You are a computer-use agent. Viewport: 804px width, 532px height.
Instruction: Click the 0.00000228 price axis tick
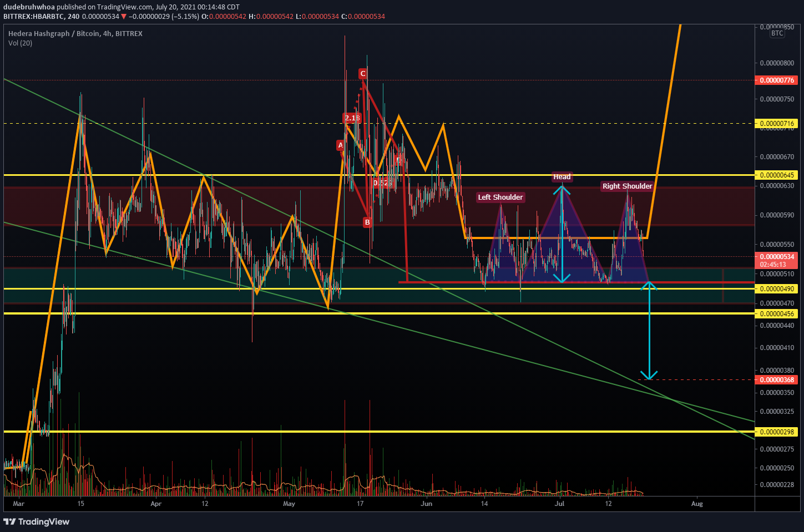click(x=777, y=485)
